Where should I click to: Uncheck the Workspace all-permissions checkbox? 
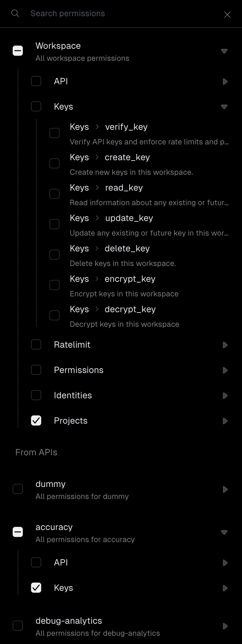point(18,50)
